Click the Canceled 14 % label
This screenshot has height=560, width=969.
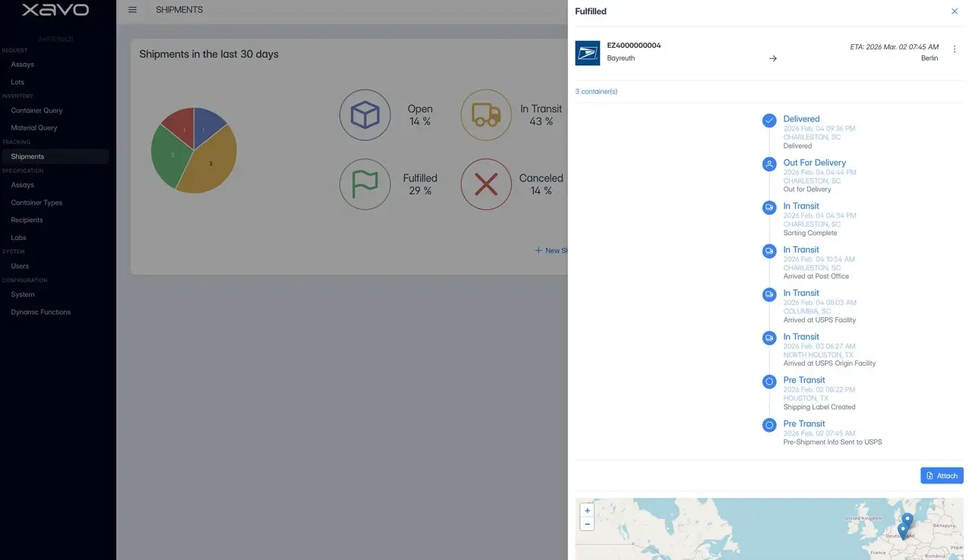pos(541,184)
